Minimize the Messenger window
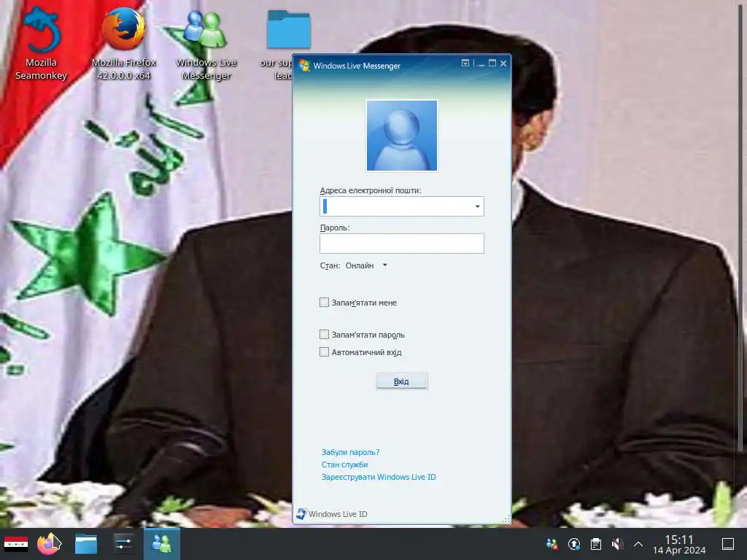747x560 pixels. coord(481,63)
